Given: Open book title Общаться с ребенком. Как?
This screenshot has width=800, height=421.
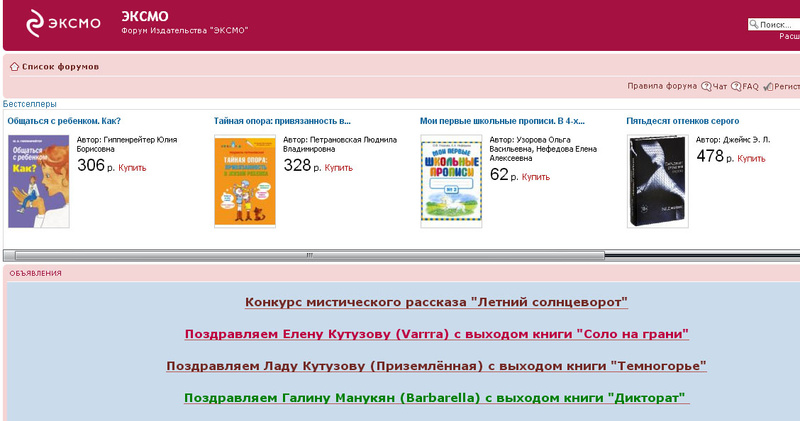Looking at the screenshot, I should pyautogui.click(x=64, y=121).
